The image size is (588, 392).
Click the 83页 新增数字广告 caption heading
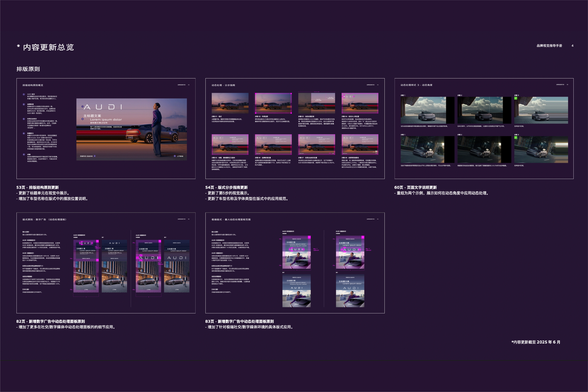pyautogui.click(x=239, y=321)
